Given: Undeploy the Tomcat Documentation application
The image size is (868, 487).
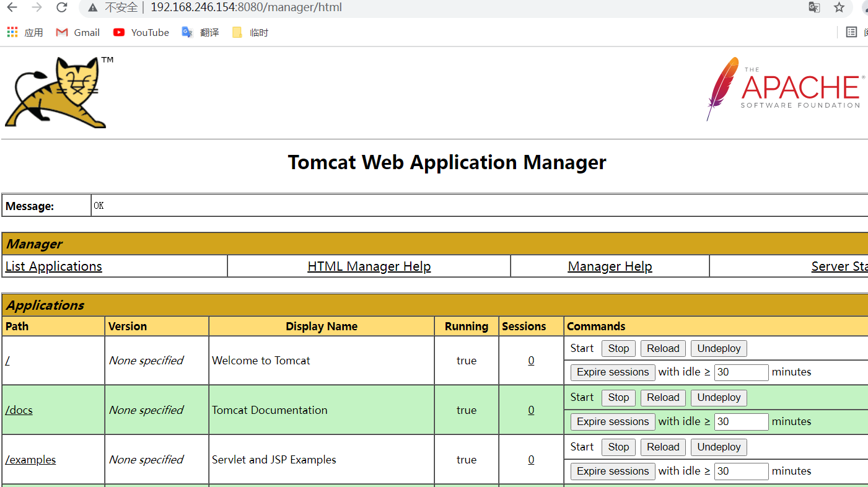Looking at the screenshot, I should [719, 398].
